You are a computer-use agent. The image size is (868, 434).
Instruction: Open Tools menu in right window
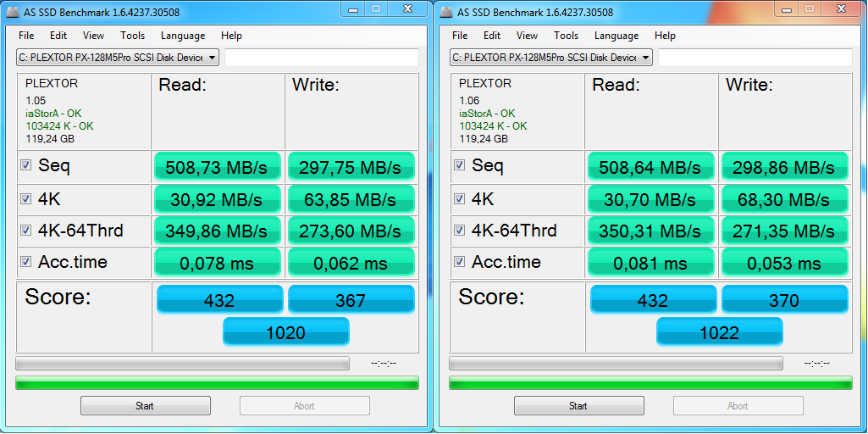pyautogui.click(x=567, y=36)
